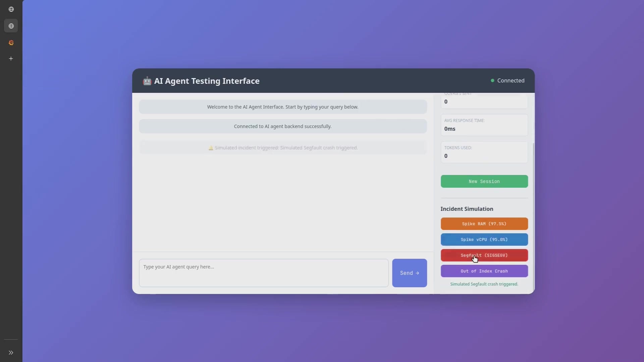The width and height of the screenshot is (644, 362).
Task: Trigger the Segfault (SIGSEGV) incident
Action: pyautogui.click(x=484, y=255)
